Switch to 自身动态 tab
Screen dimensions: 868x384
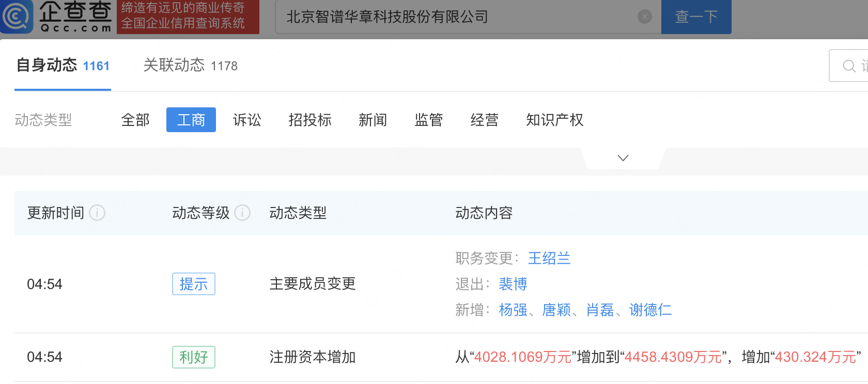63,66
